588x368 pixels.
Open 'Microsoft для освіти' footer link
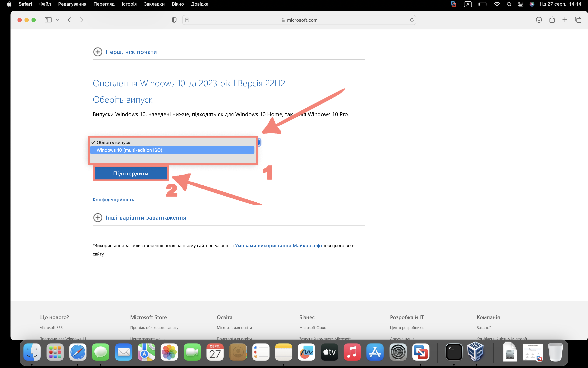[234, 328]
